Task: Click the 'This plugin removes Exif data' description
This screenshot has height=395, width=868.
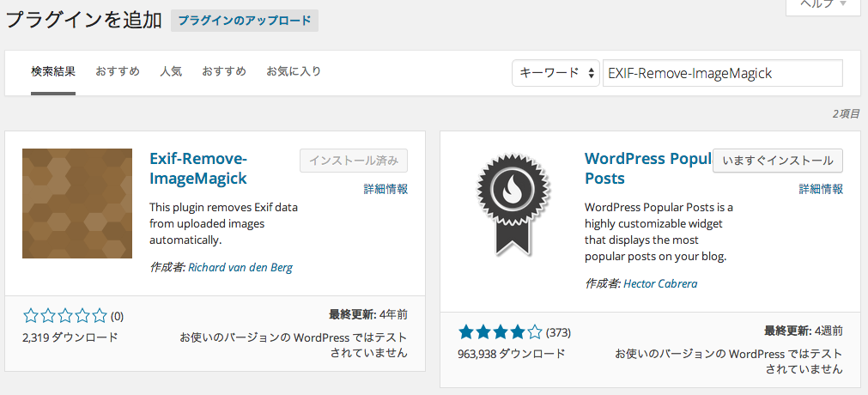Action: pyautogui.click(x=223, y=224)
